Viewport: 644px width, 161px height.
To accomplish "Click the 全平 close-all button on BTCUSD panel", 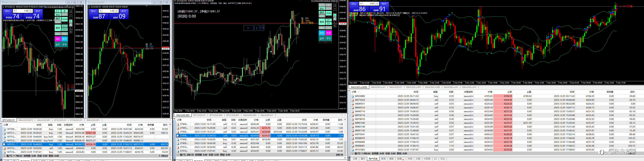I will coord(58,44).
